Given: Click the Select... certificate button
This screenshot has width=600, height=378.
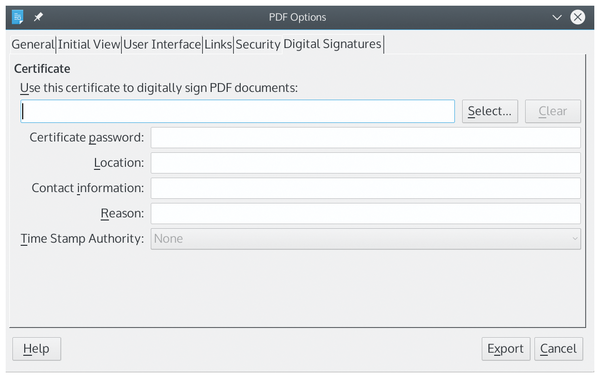Looking at the screenshot, I should [490, 111].
